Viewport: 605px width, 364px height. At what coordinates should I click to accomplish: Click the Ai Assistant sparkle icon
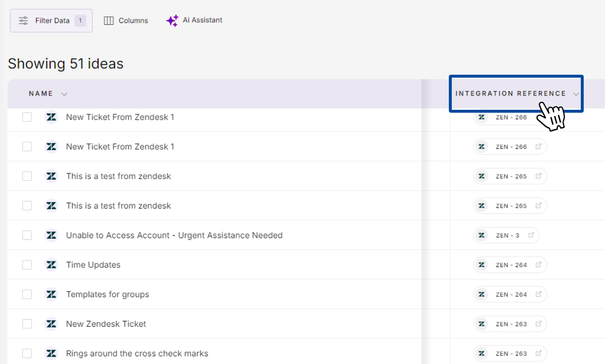tap(172, 20)
